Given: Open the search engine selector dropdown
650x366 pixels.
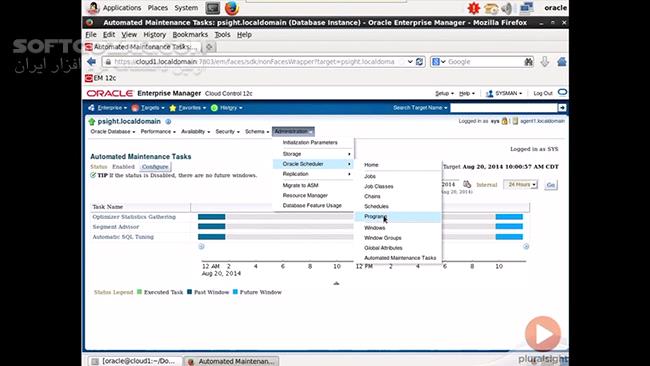Looking at the screenshot, I should 439,62.
